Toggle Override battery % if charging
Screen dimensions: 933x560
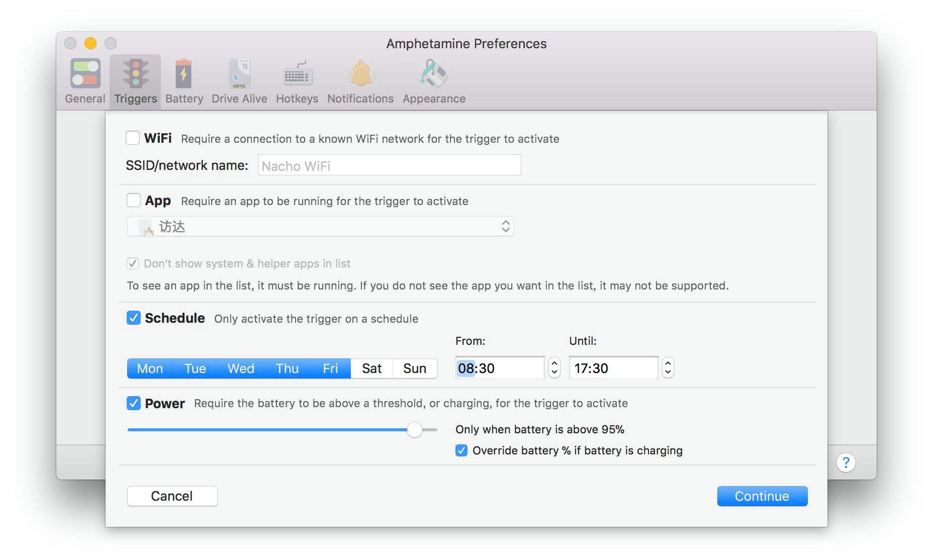pyautogui.click(x=461, y=450)
